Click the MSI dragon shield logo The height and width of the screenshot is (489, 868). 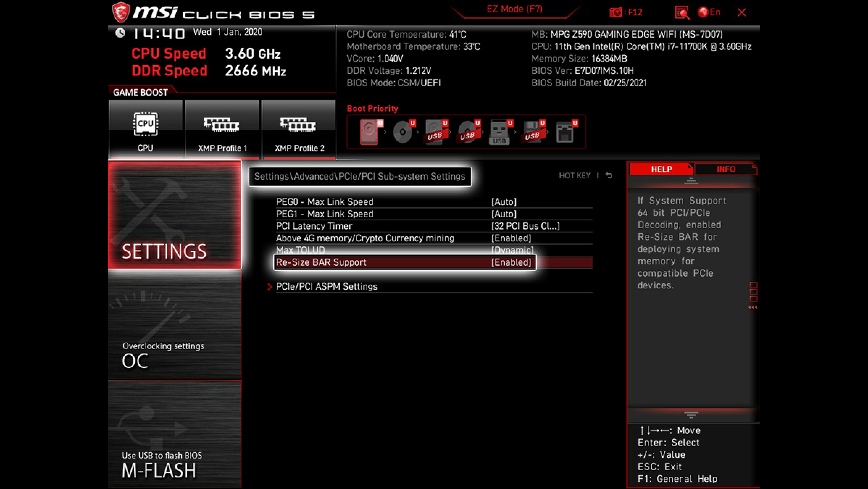(121, 12)
